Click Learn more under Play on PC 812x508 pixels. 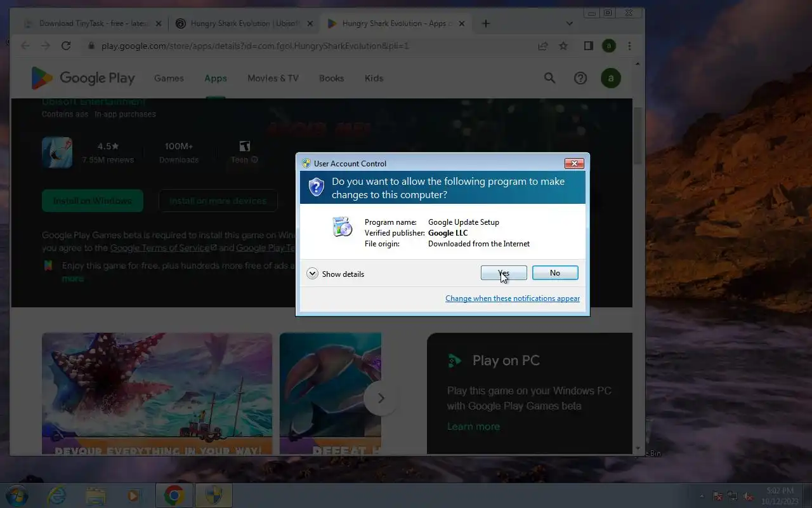pyautogui.click(x=473, y=427)
